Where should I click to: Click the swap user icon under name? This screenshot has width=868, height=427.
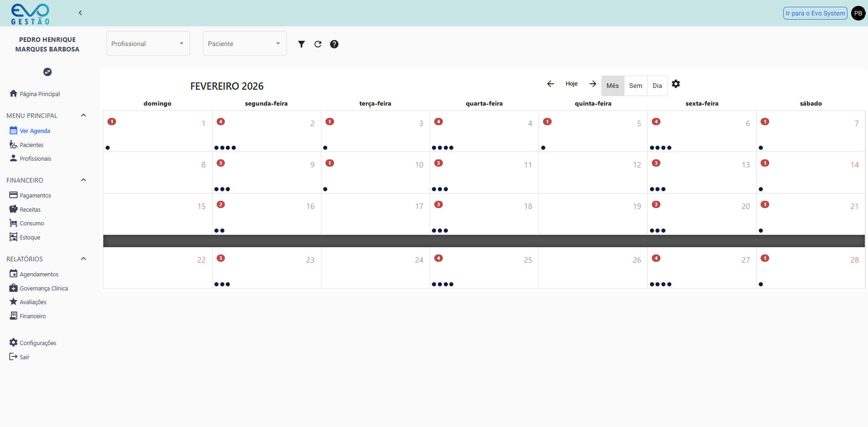click(47, 72)
